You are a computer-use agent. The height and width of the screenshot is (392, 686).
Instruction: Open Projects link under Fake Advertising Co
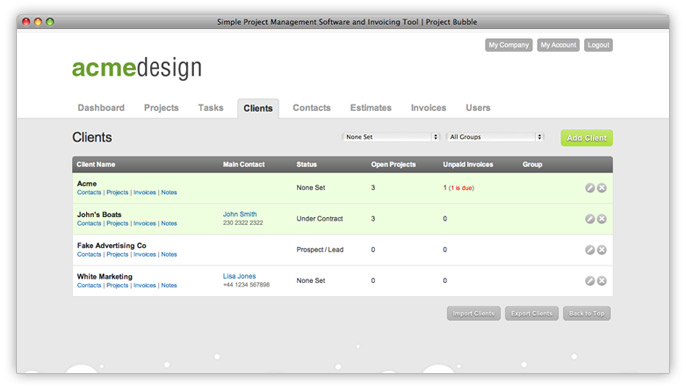coord(117,255)
